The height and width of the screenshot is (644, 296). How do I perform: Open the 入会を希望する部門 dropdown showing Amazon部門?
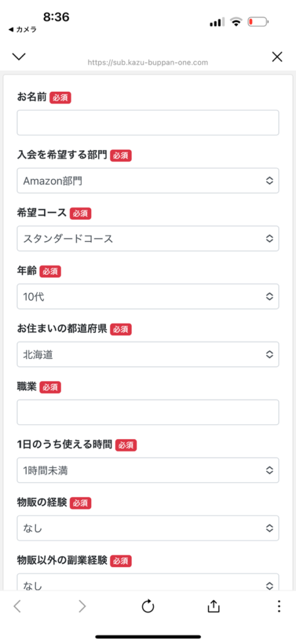148,180
